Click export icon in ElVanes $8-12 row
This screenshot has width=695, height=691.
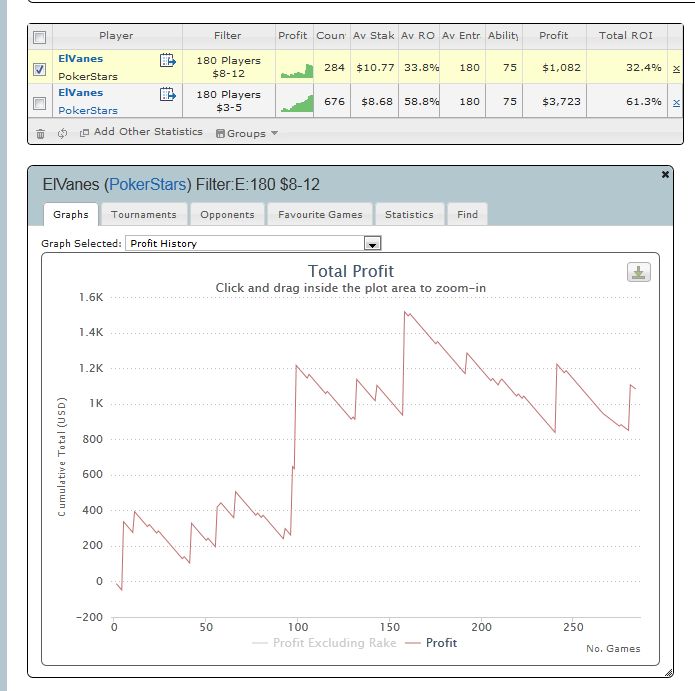pyautogui.click(x=168, y=64)
